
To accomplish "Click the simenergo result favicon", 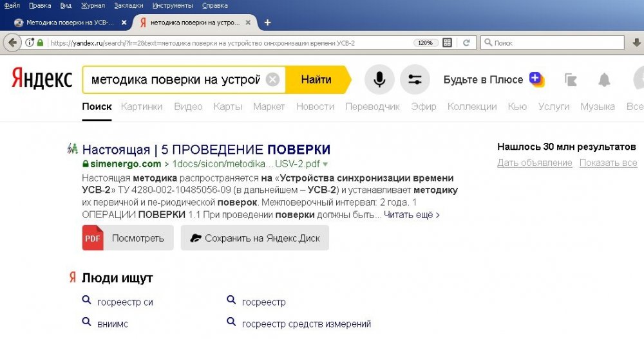I will tap(72, 149).
